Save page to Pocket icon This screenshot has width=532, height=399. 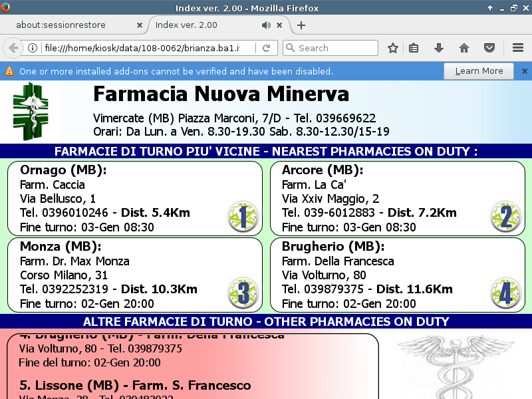pyautogui.click(x=489, y=48)
